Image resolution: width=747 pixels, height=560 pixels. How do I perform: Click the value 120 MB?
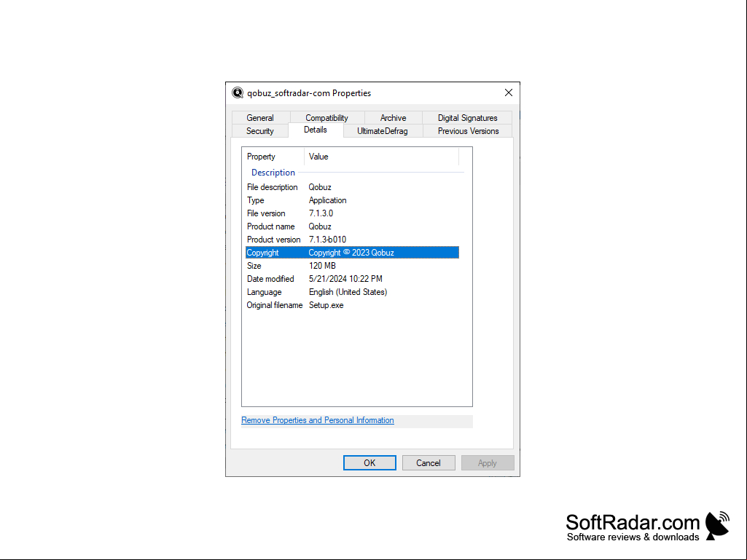click(x=322, y=266)
